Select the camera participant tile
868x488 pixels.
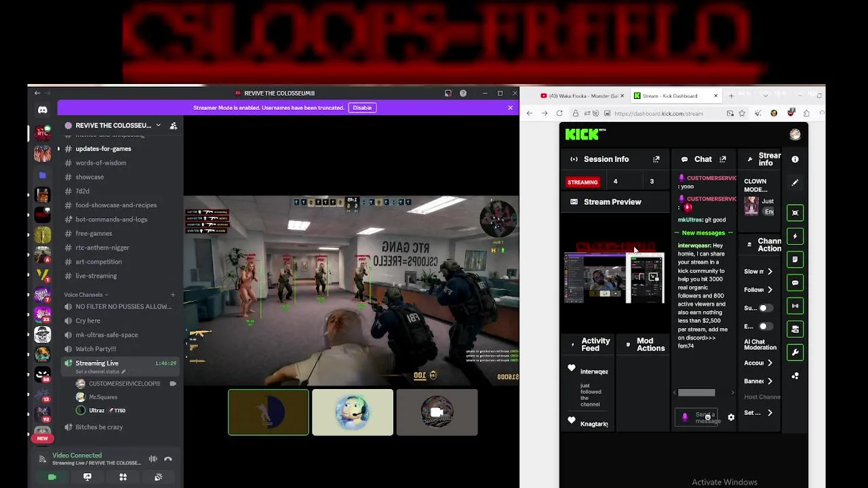pyautogui.click(x=437, y=412)
